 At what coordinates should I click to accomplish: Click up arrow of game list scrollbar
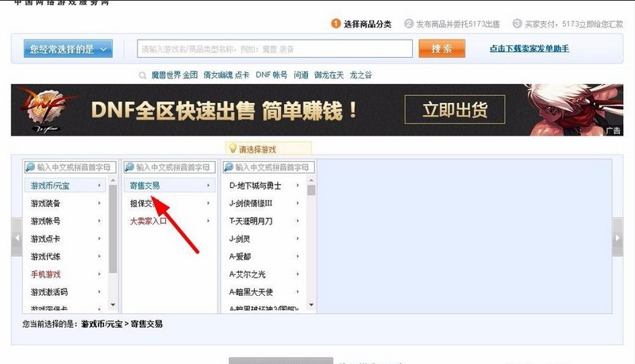[311, 180]
